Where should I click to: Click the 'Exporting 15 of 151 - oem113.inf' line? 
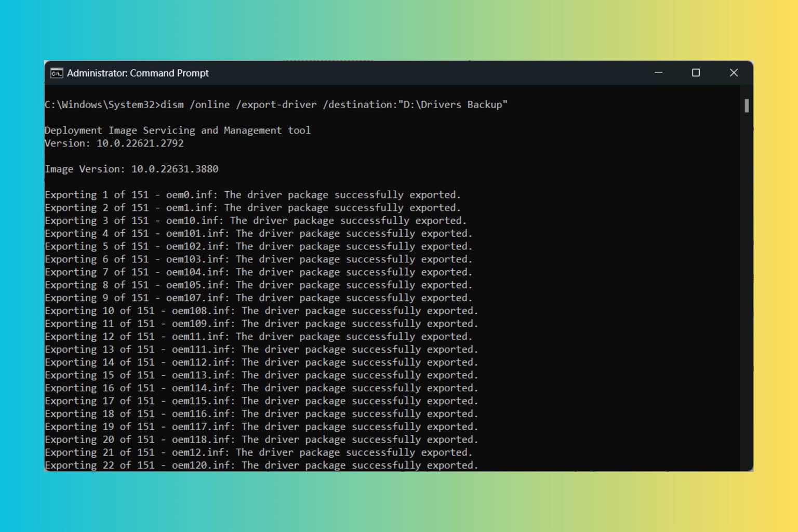(261, 375)
